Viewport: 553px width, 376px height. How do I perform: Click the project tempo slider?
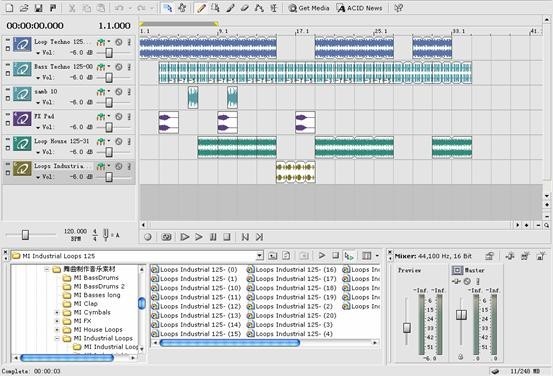tap(25, 235)
